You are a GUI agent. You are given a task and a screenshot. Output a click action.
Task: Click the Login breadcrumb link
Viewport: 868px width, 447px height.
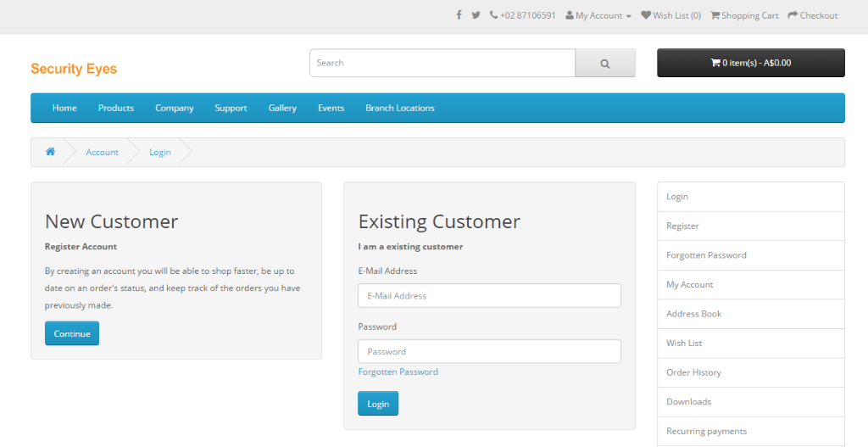pyautogui.click(x=160, y=153)
